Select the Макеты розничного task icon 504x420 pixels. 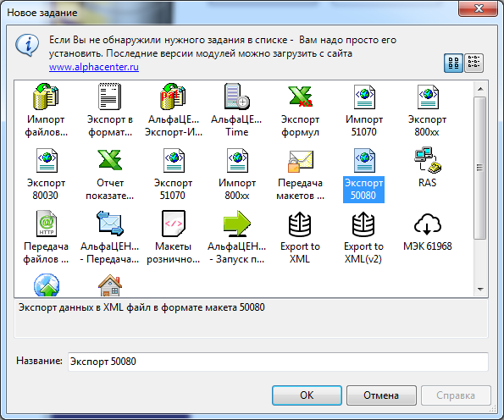tap(174, 224)
